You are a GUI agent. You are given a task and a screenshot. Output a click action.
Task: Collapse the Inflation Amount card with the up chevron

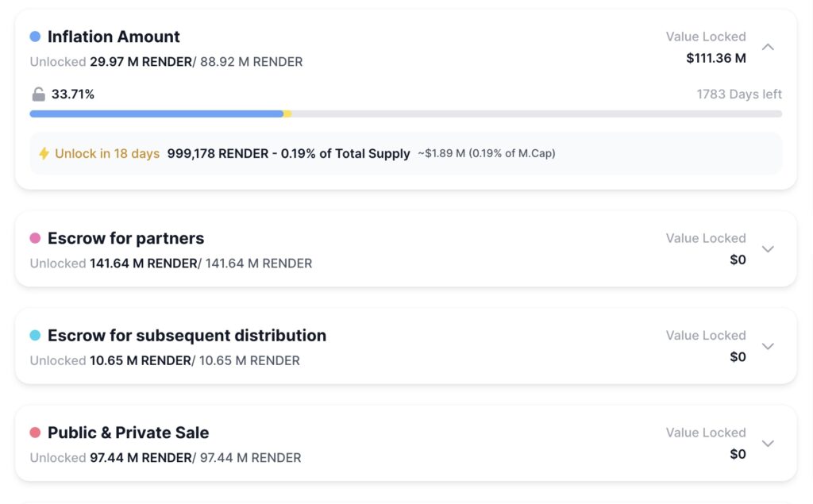[768, 47]
